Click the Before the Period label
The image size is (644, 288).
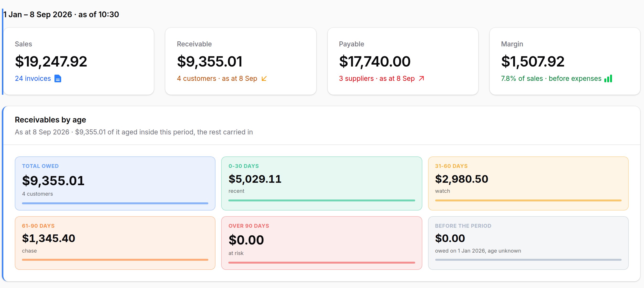click(463, 226)
